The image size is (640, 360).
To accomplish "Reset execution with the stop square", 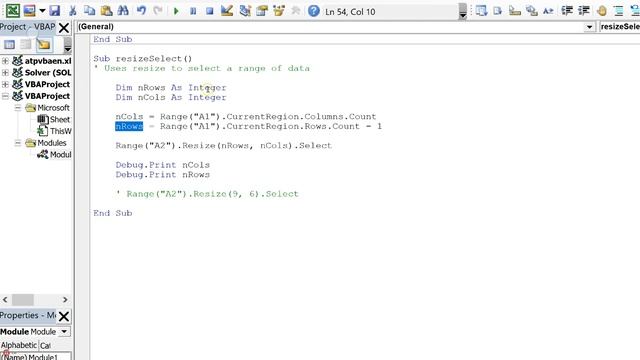I will click(210, 11).
